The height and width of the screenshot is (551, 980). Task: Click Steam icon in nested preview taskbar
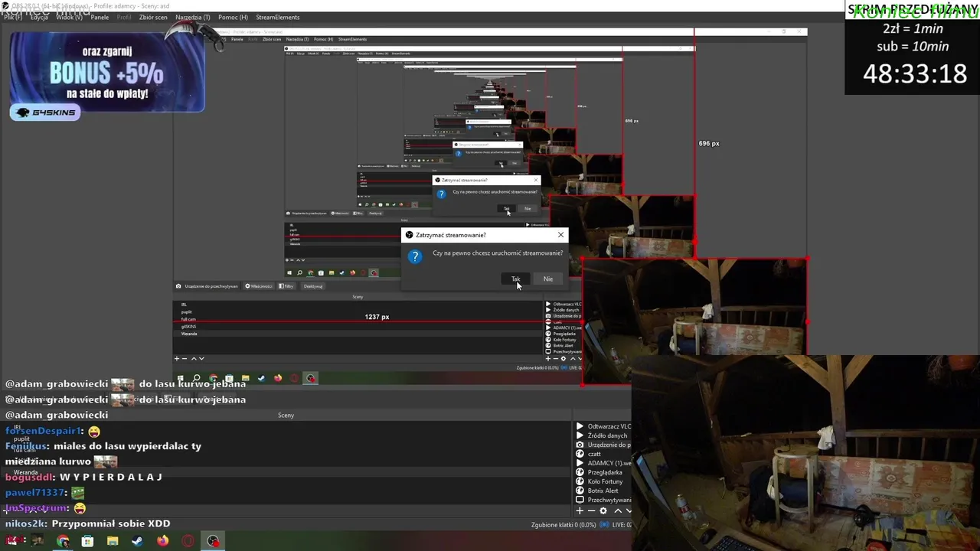point(261,378)
